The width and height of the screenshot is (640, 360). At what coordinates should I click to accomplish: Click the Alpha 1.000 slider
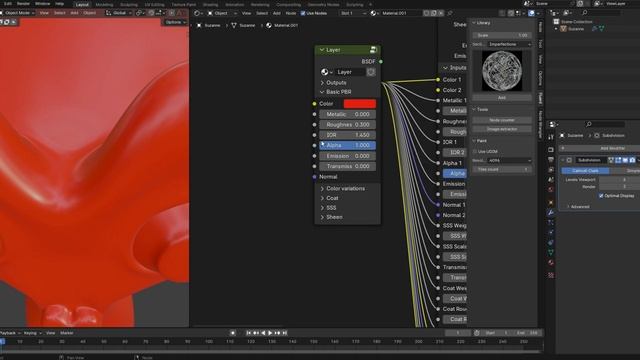(347, 145)
